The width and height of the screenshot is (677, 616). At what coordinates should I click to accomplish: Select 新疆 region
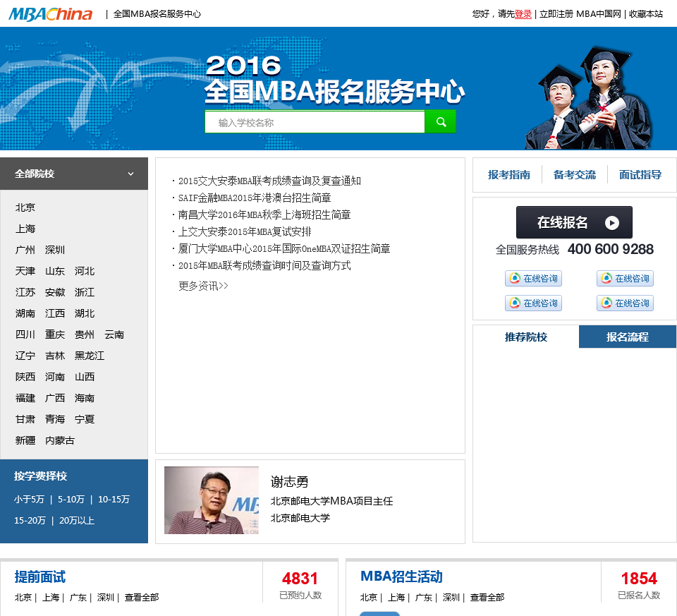[25, 440]
